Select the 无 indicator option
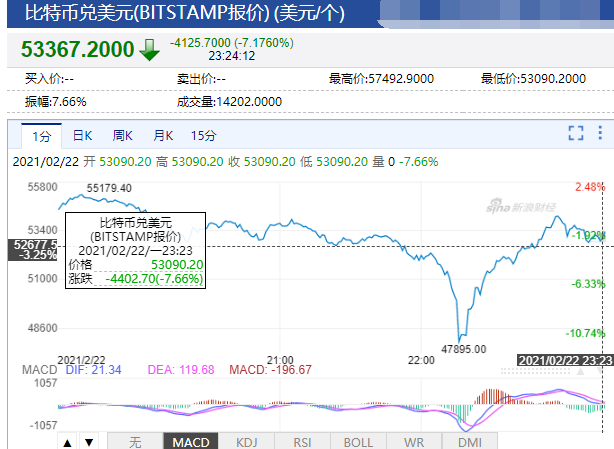Screen dimensions: 614x449 point(135,442)
